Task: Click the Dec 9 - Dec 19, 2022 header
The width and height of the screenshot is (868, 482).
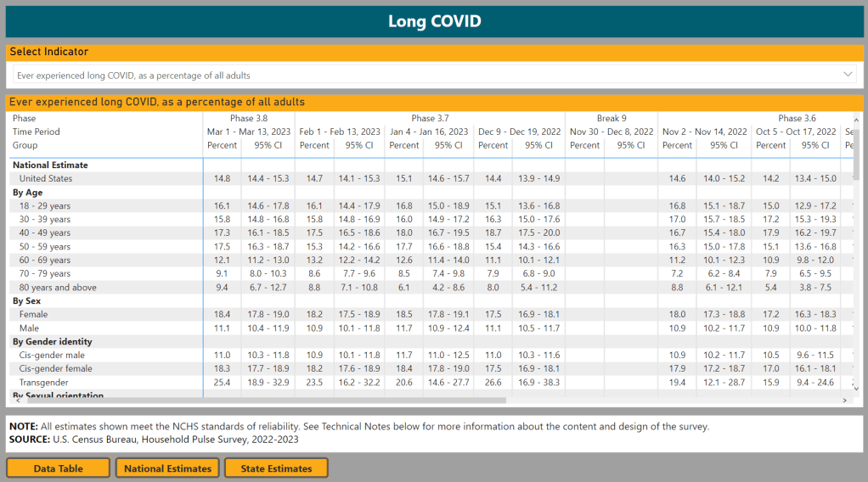Action: point(519,132)
